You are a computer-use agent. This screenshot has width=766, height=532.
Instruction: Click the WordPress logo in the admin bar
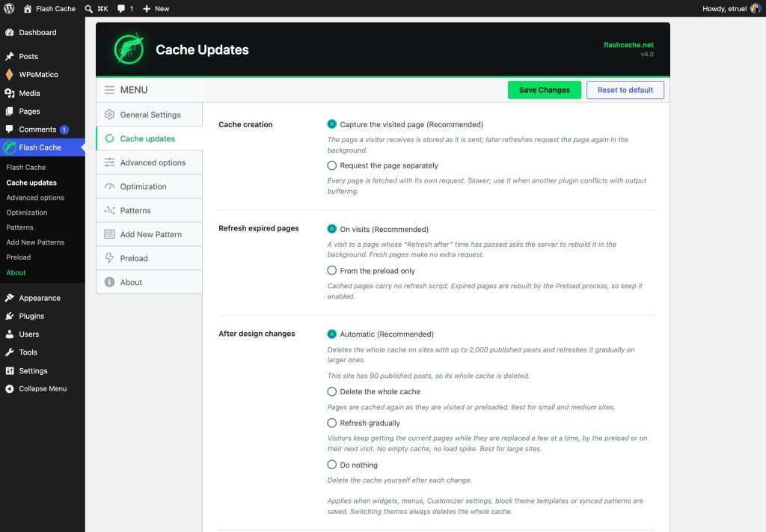coord(9,8)
